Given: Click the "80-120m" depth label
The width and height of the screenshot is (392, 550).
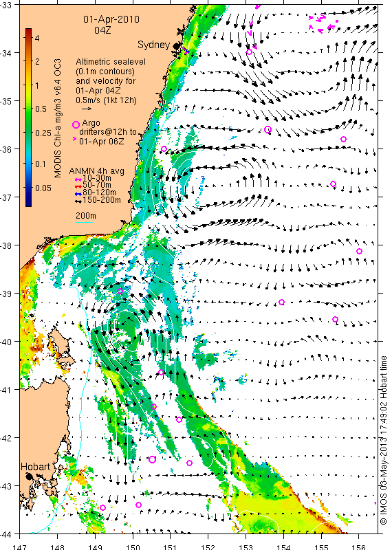Looking at the screenshot, I should point(99,192).
